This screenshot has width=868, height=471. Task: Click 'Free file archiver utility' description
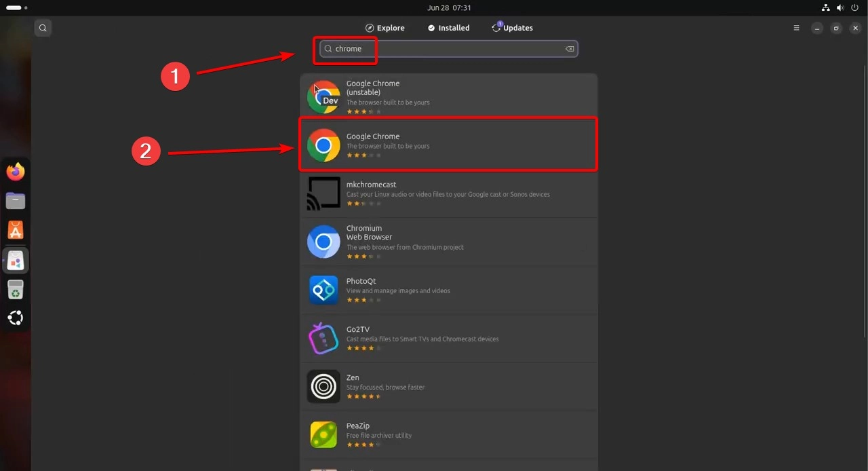click(379, 436)
